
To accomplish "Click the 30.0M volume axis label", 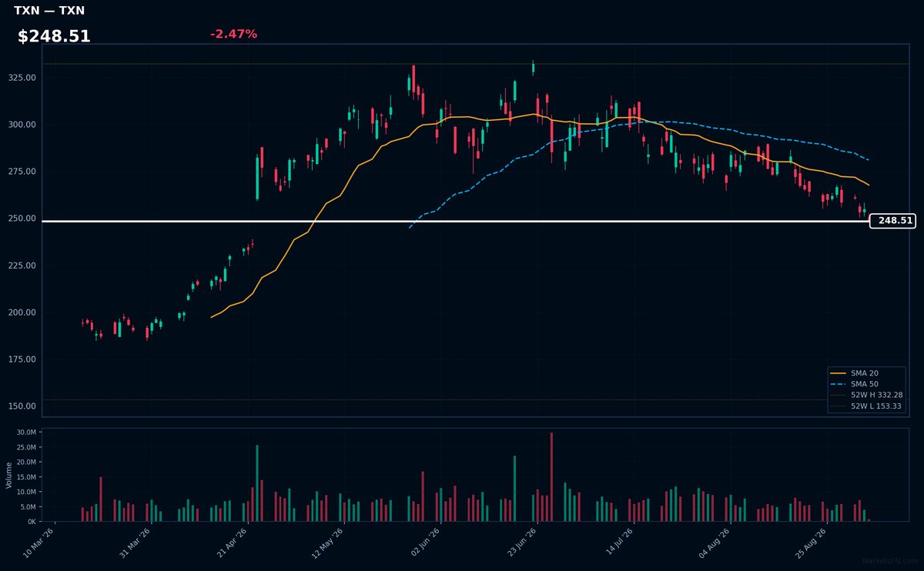I will coord(26,432).
